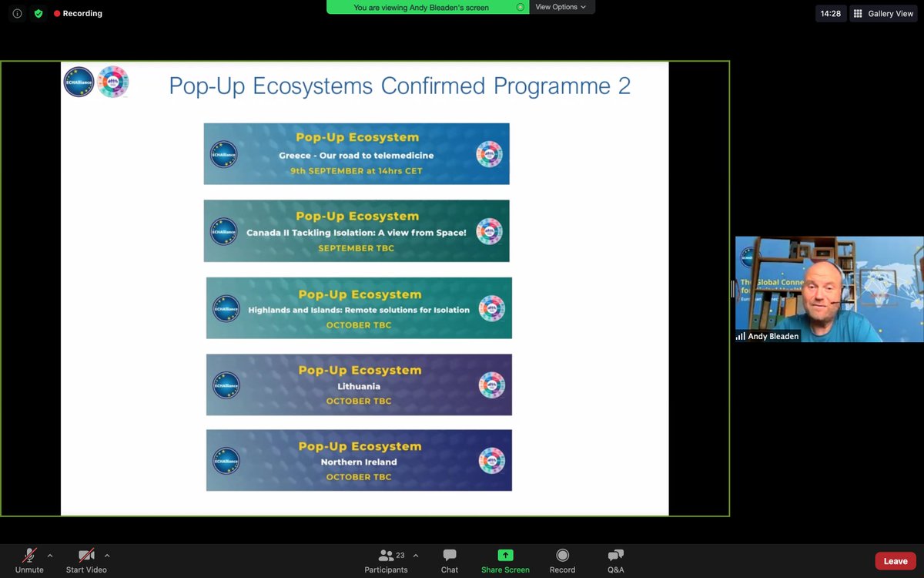Switch to Gallery View
Image resolution: width=924 pixels, height=578 pixels.
coord(882,13)
